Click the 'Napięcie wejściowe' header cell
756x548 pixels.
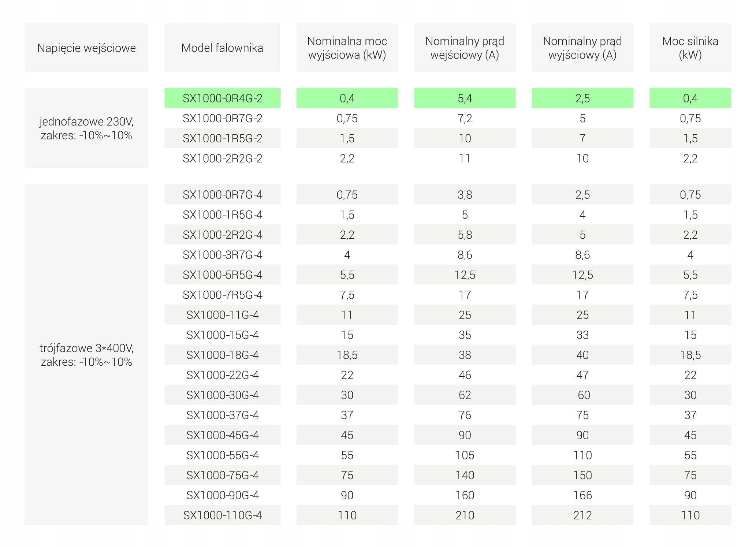(x=86, y=48)
